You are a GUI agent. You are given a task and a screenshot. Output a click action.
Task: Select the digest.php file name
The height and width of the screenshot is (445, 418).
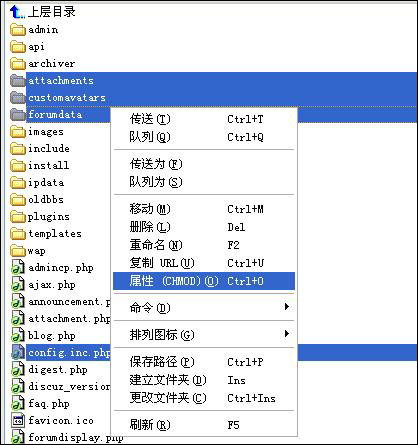click(58, 370)
